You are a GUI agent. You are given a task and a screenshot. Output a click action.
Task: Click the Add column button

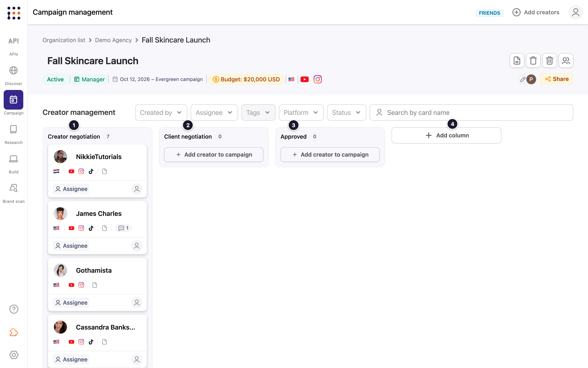coord(446,135)
